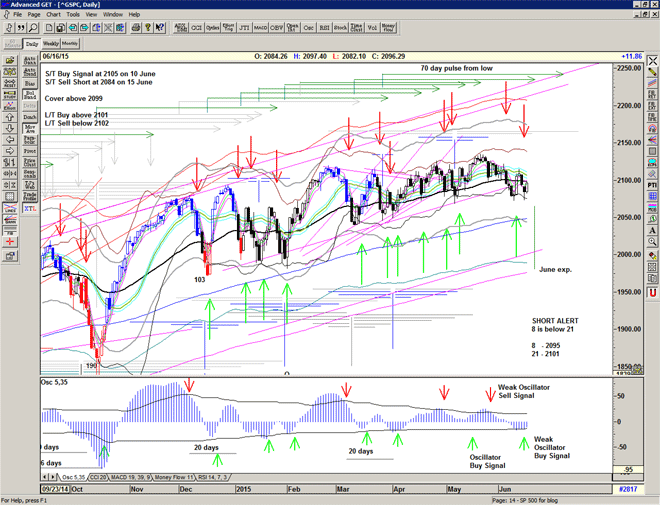Viewport: 660px width, 505px height.
Task: Click the PTI icon on right toolbar
Action: 652,185
